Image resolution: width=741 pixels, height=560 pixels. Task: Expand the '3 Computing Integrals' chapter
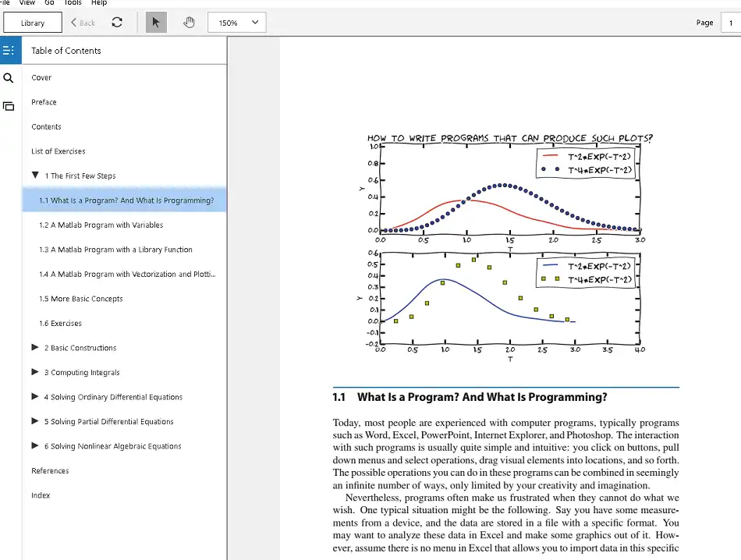pos(35,372)
